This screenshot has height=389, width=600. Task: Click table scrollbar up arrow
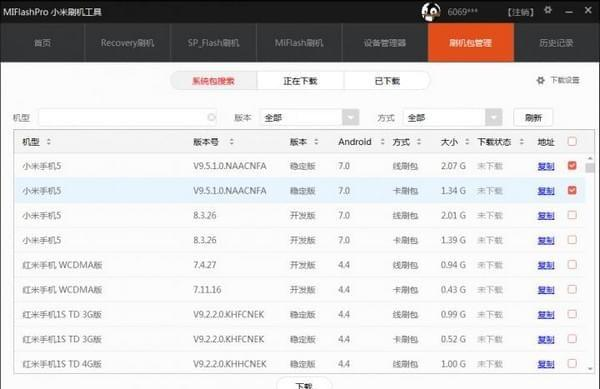pos(590,158)
